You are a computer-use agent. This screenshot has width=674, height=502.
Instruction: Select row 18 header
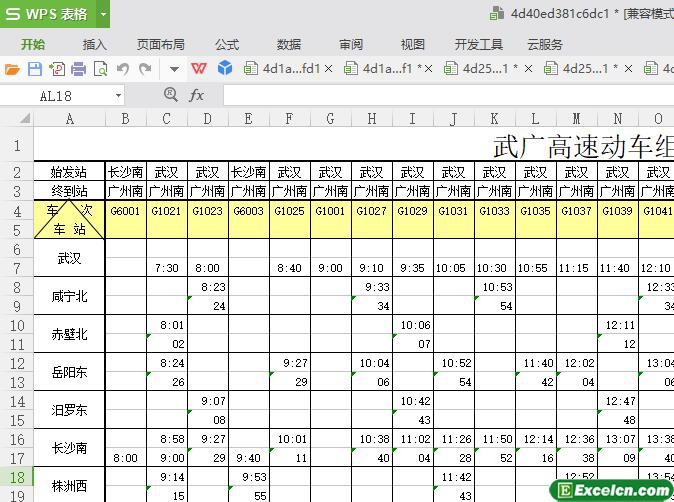(17, 478)
